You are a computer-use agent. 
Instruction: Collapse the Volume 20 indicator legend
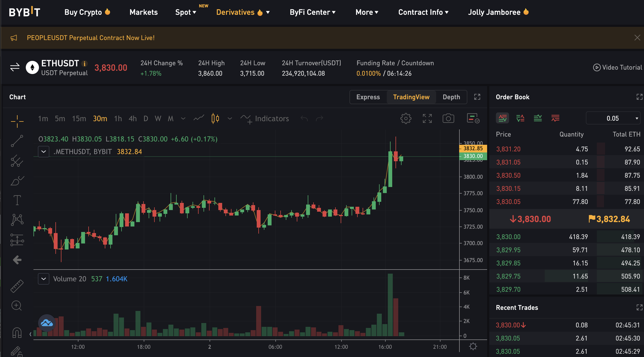44,279
